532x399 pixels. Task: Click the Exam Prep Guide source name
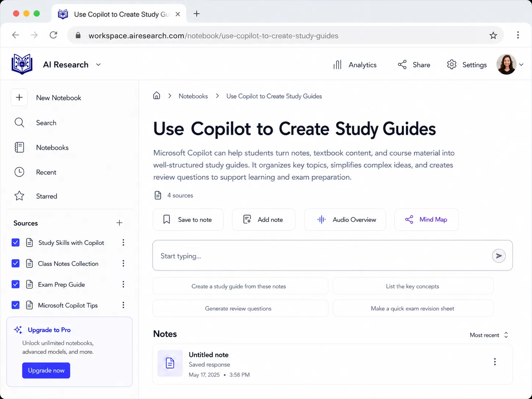coord(61,285)
